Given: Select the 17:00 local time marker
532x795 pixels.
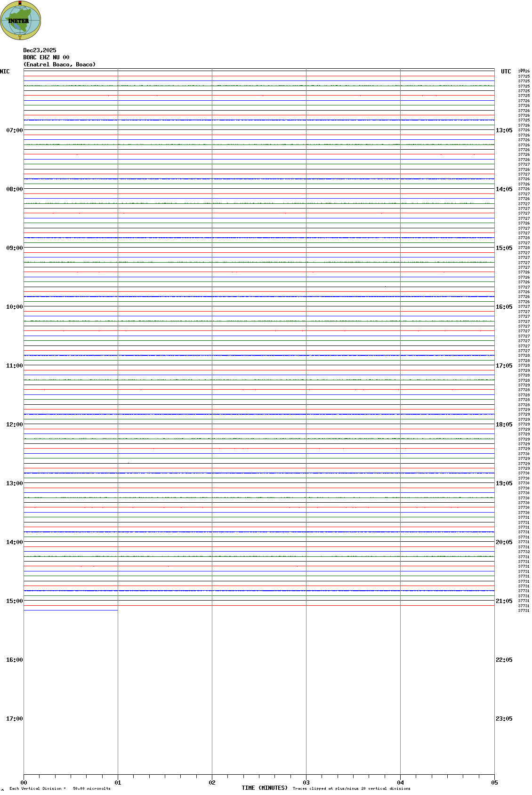Looking at the screenshot, I should [x=14, y=719].
